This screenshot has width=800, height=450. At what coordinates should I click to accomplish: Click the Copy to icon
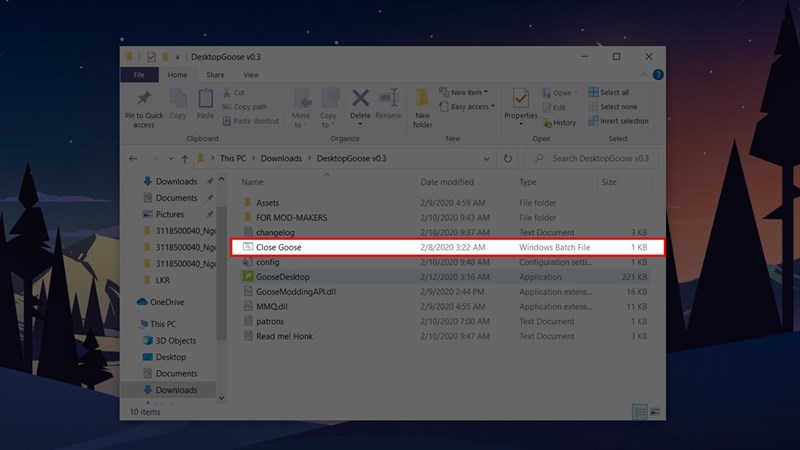329,98
